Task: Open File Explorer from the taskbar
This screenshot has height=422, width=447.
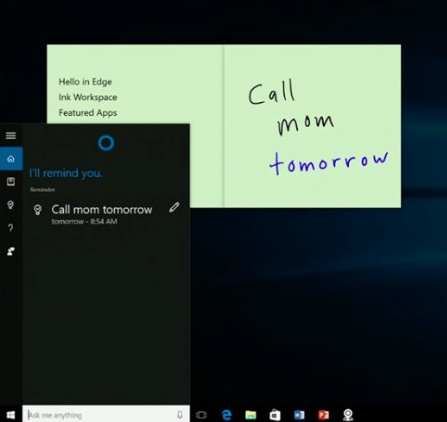Action: coord(251,415)
